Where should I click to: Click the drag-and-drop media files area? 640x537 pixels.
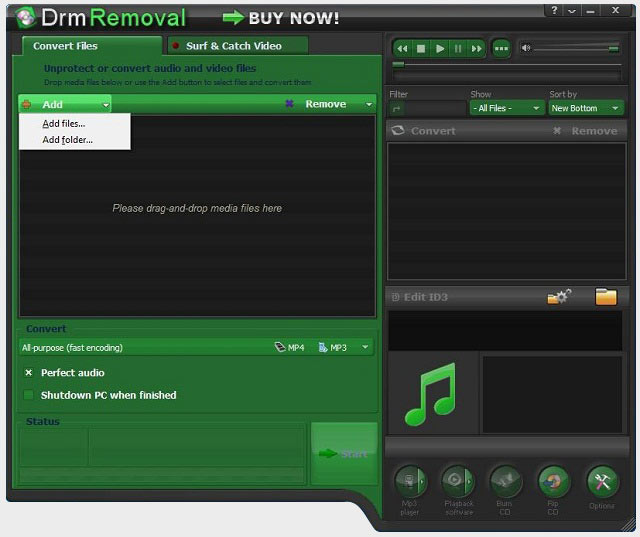[197, 215]
